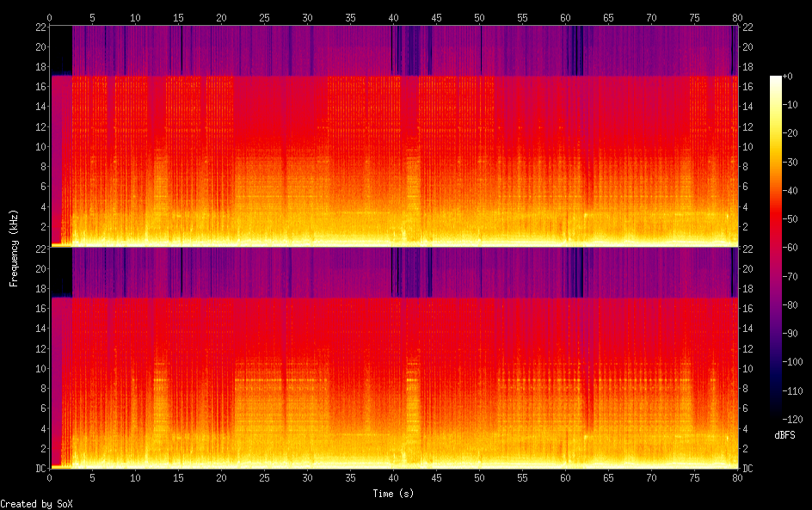This screenshot has width=812, height=510.
Task: Click the 10 kHz label left of the upper channel
Action: coord(40,146)
